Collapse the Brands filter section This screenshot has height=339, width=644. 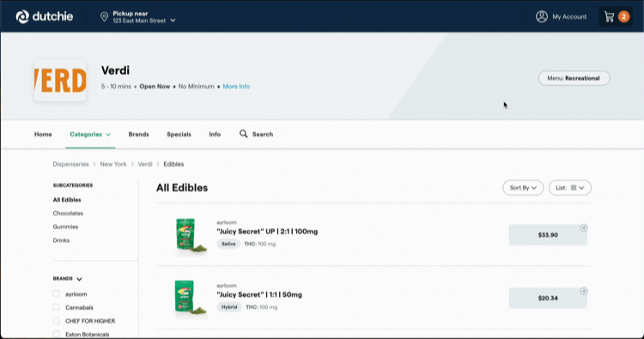79,279
